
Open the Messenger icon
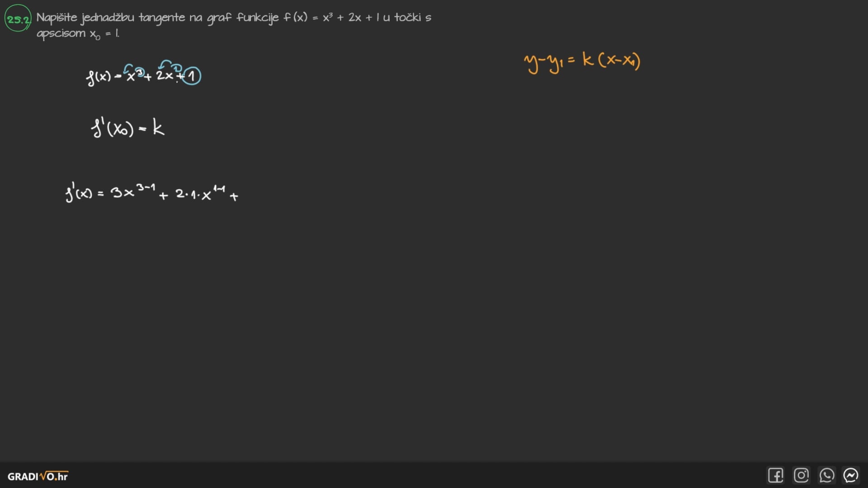pyautogui.click(x=851, y=475)
